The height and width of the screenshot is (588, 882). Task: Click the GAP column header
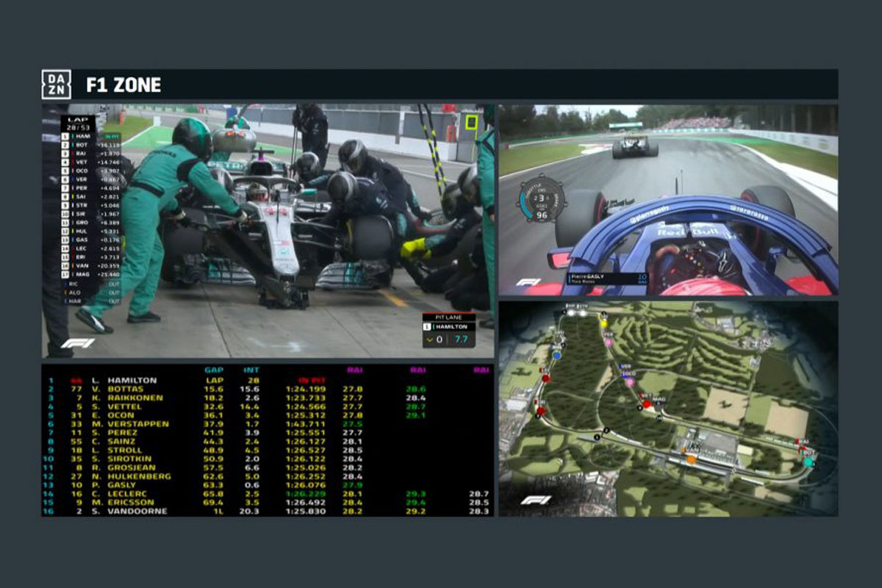point(214,370)
